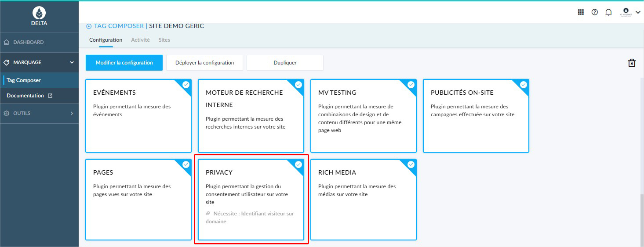Click the Outils gear icon
This screenshot has height=247, width=644.
pos(6,113)
